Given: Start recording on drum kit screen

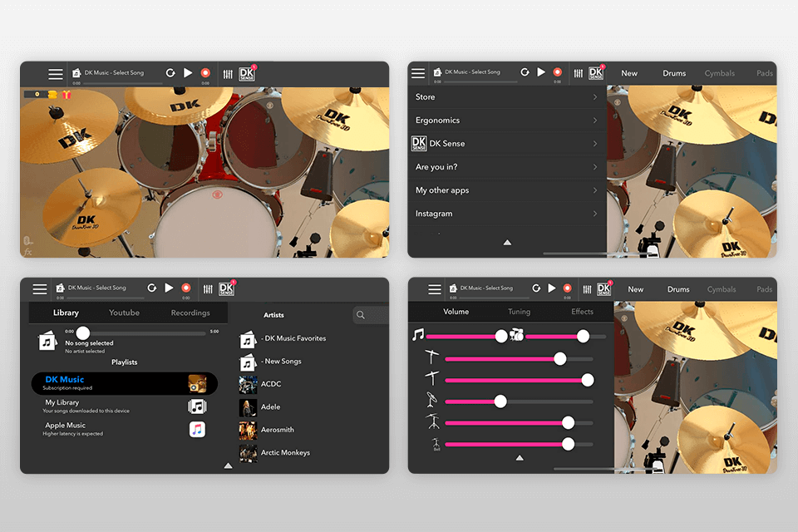Looking at the screenshot, I should point(205,73).
